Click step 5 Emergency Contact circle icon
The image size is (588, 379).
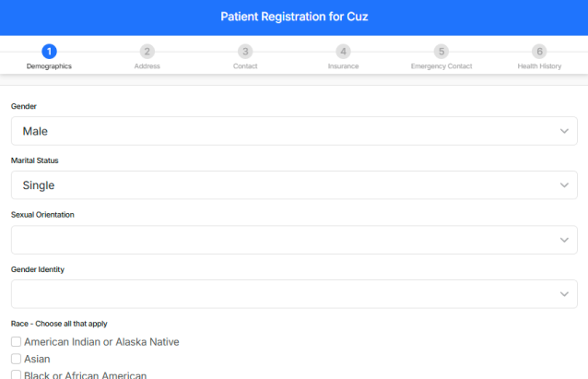click(x=441, y=52)
